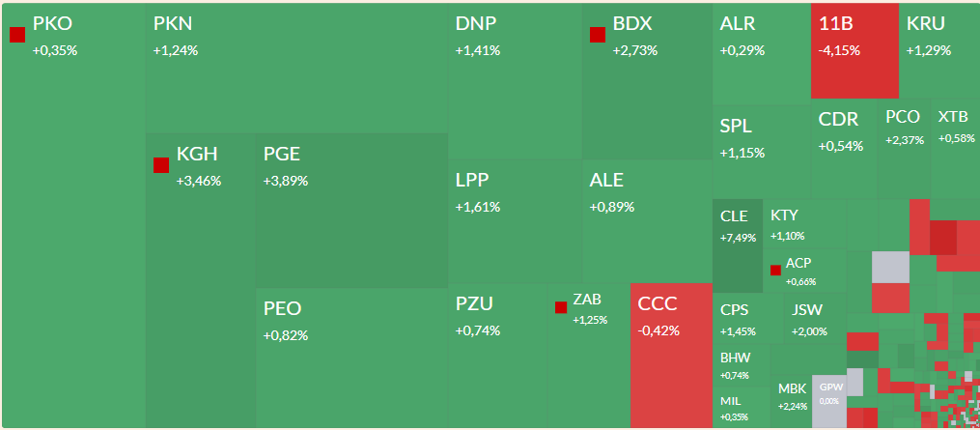980x430 pixels.
Task: Select the PGE tile showing +3,89%
Action: tap(351, 211)
